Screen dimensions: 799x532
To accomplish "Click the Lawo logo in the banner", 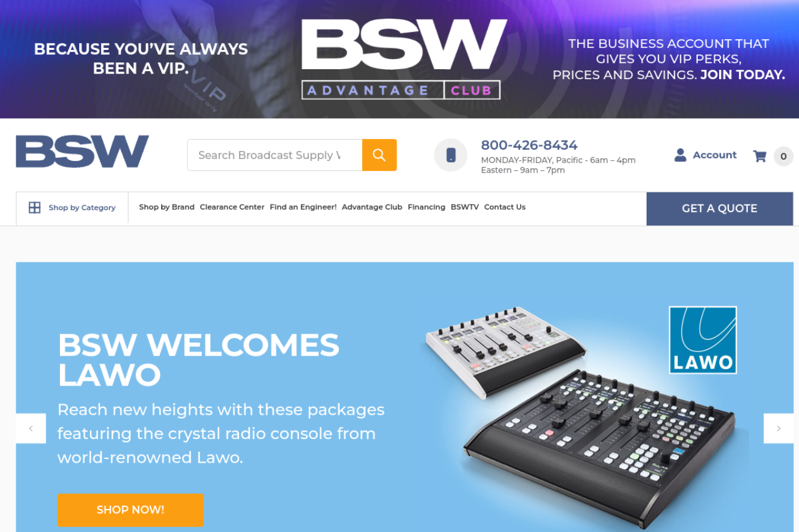I will [x=703, y=340].
